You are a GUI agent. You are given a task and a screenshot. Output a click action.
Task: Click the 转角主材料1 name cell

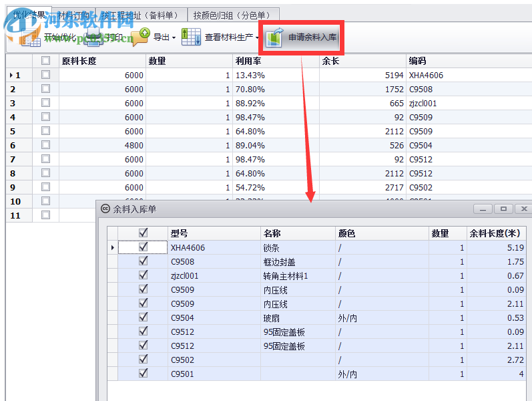coord(298,276)
